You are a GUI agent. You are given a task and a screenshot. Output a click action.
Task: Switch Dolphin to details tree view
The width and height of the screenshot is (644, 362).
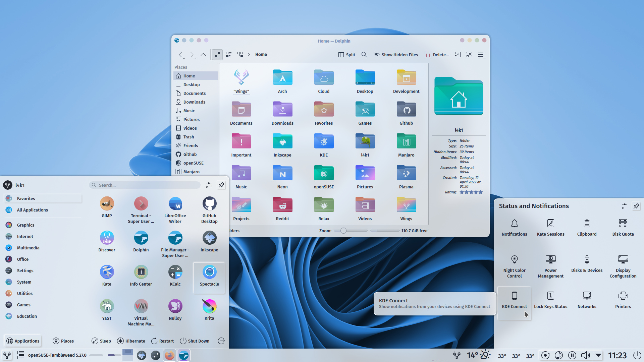pos(240,55)
